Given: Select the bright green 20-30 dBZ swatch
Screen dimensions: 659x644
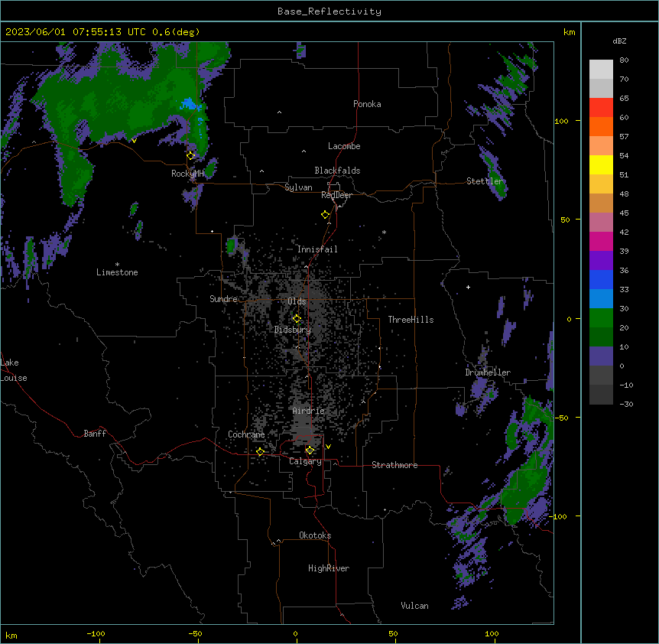Looking at the screenshot, I should 601,318.
